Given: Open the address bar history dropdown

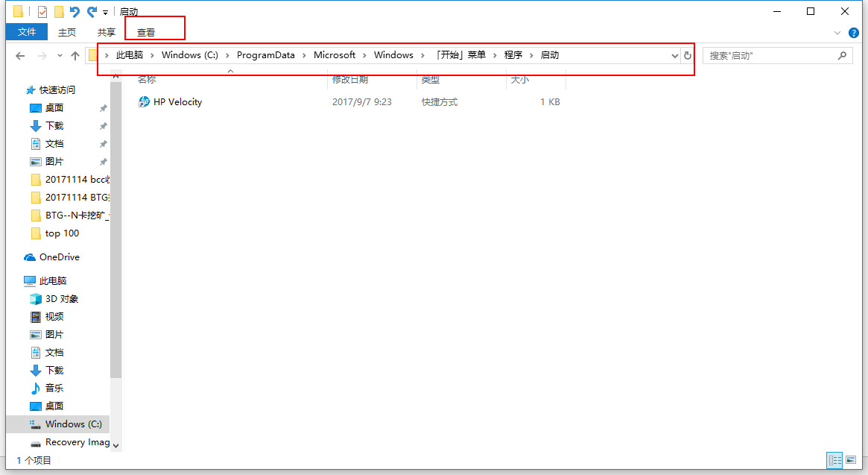Looking at the screenshot, I should pyautogui.click(x=674, y=56).
